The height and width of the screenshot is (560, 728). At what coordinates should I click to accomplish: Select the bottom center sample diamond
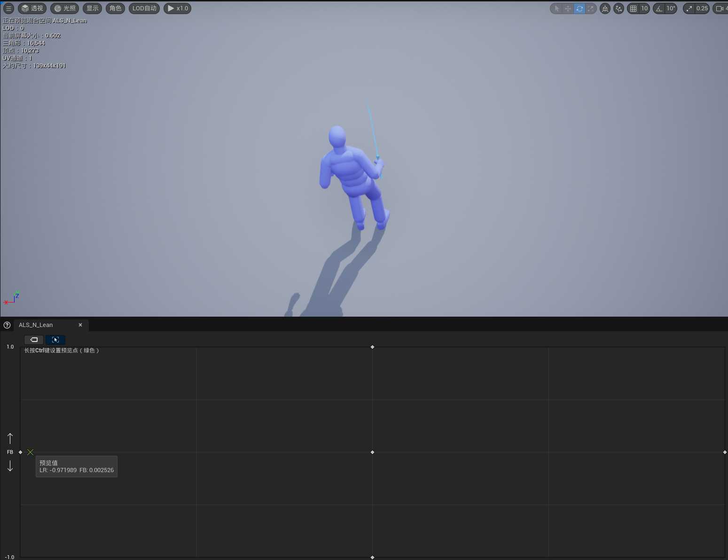[372, 557]
